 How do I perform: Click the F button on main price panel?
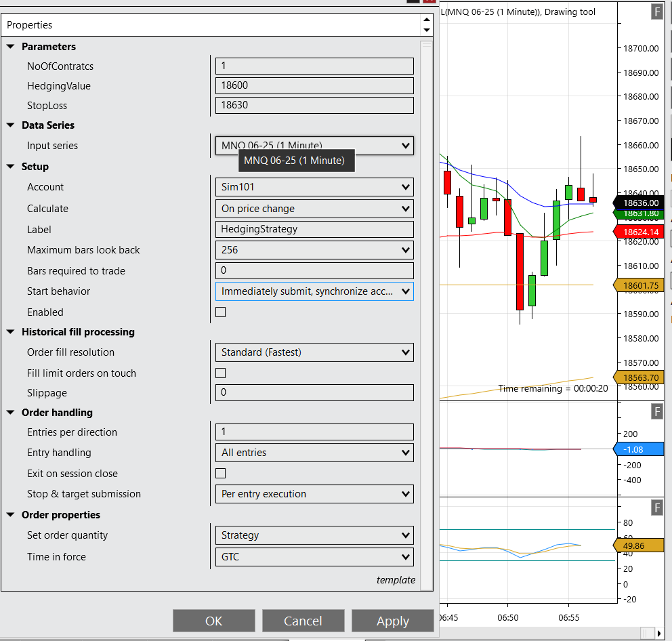[656, 12]
